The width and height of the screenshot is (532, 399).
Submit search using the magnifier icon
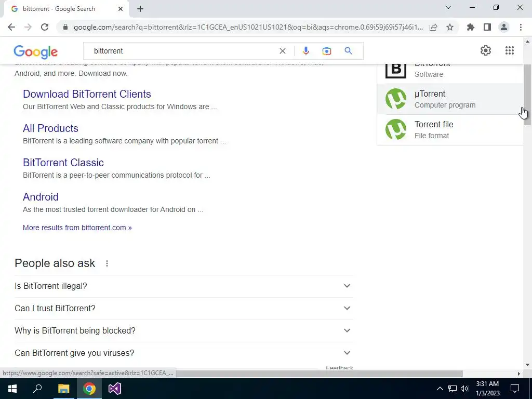348,51
